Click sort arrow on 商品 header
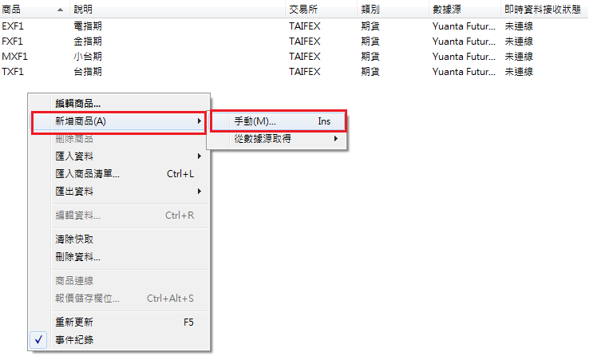Viewport: 597px width, 364px height. pyautogui.click(x=60, y=10)
